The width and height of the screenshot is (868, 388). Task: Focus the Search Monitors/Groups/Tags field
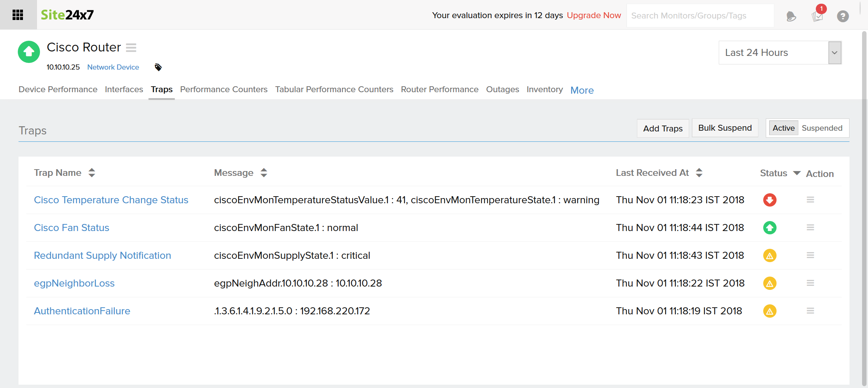tap(700, 16)
